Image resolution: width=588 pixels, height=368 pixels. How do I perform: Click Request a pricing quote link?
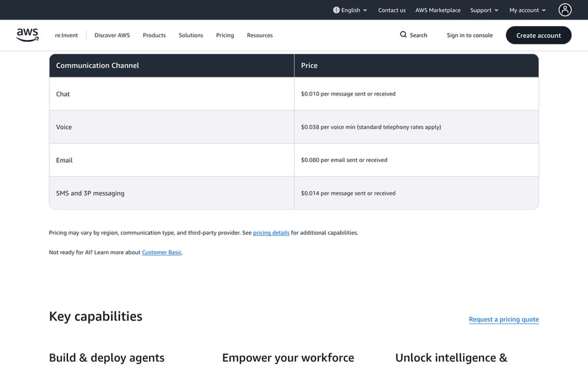504,319
